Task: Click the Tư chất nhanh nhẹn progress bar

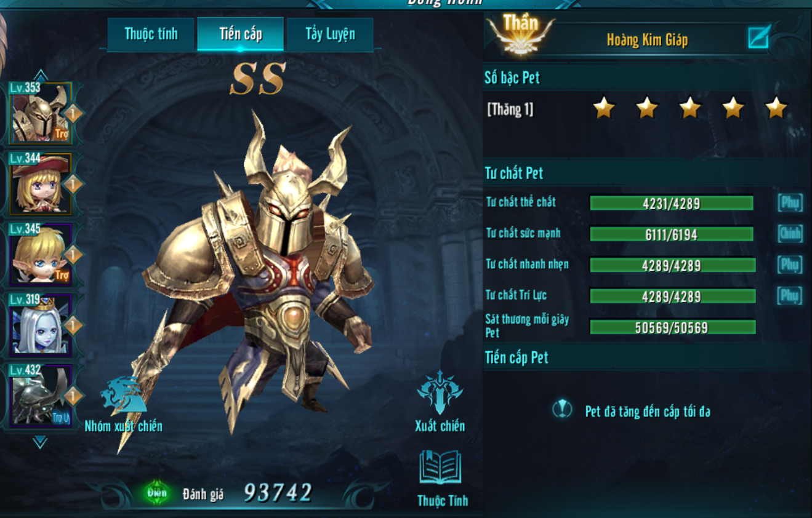Action: [672, 265]
